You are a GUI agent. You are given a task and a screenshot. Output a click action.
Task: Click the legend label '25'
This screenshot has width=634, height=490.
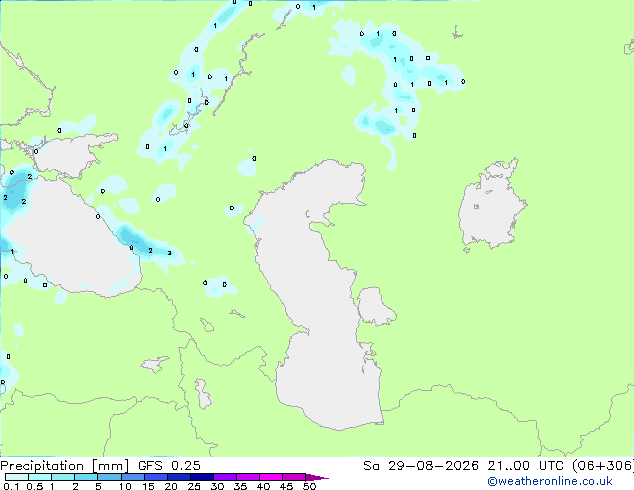click(x=194, y=486)
